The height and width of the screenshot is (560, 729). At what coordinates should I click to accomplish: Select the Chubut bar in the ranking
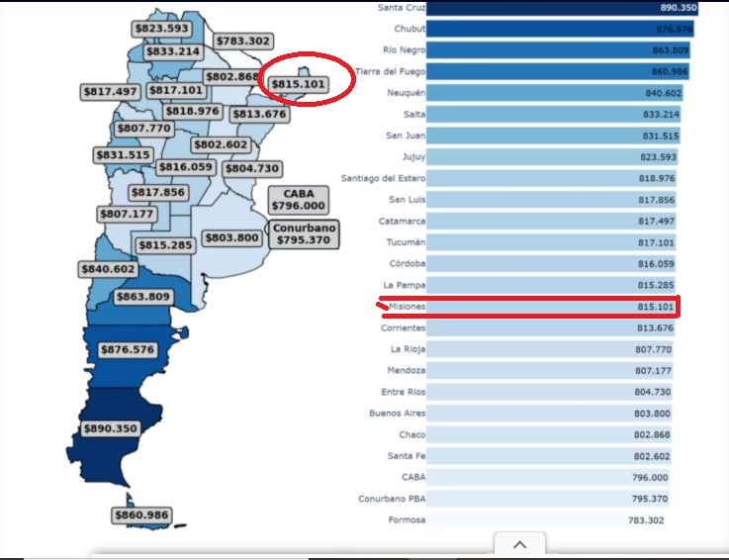pos(561,29)
